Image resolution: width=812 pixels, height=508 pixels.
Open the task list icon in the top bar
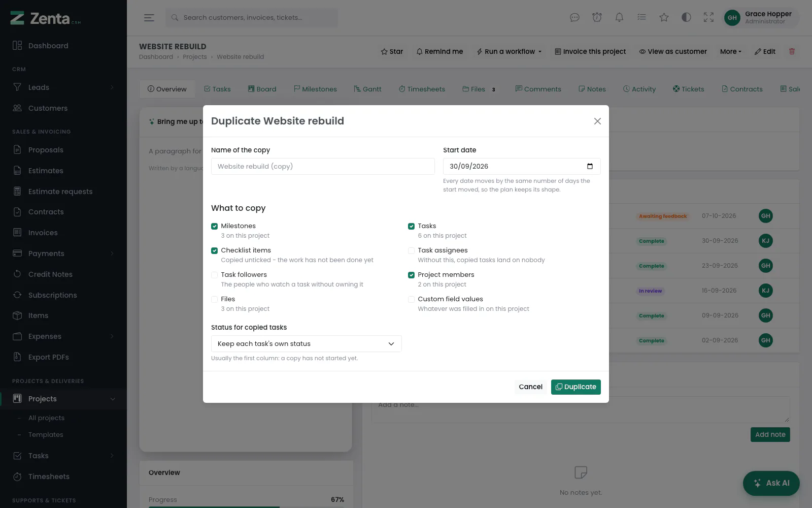(x=641, y=18)
